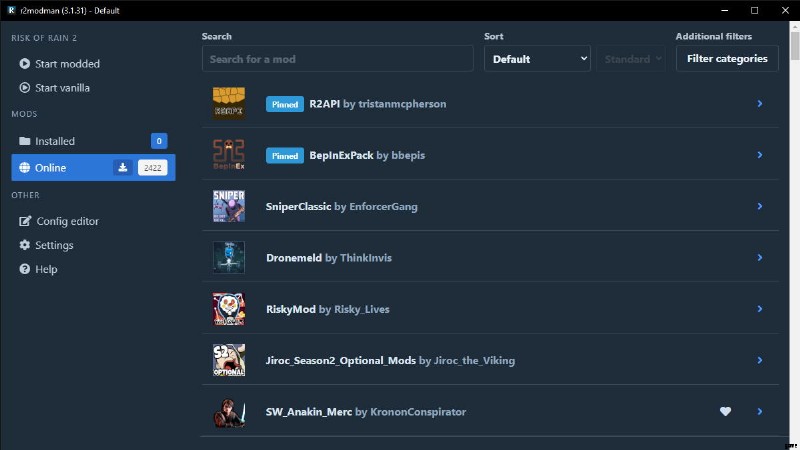Image resolution: width=800 pixels, height=450 pixels.
Task: Open Settings from the sidebar
Action: pos(93,245)
